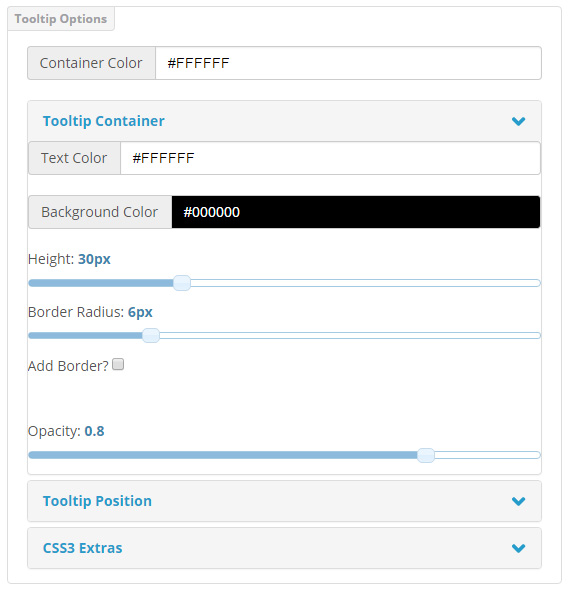Click the Height slider handle
This screenshot has height=589, width=570.
coord(182,283)
